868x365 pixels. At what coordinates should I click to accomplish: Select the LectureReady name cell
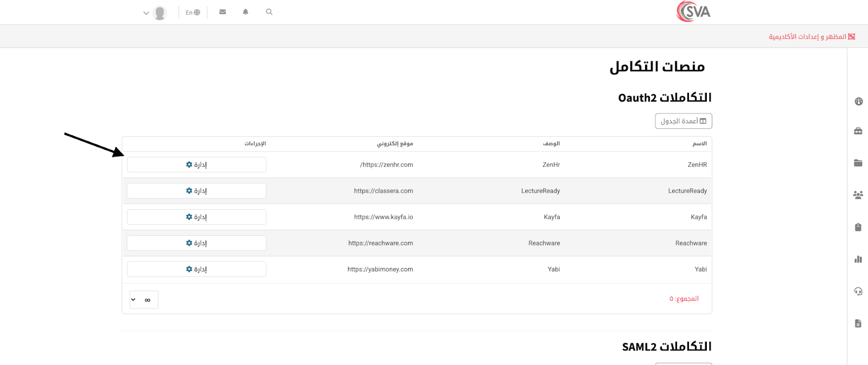[687, 191]
